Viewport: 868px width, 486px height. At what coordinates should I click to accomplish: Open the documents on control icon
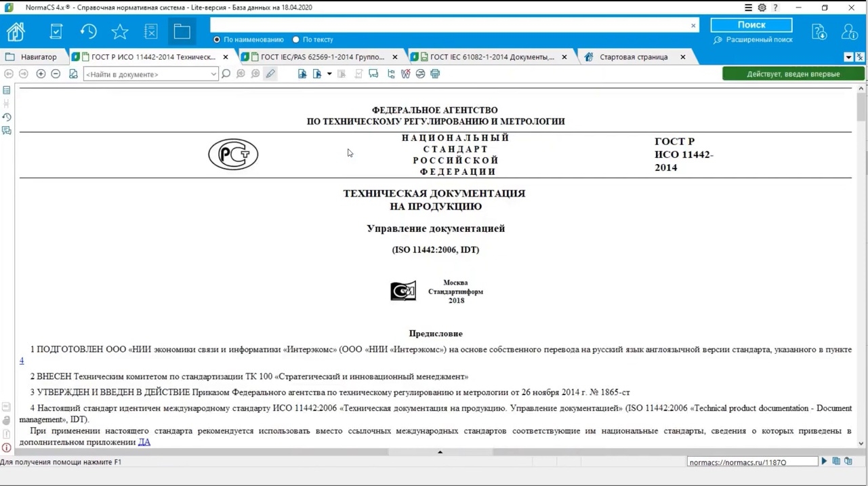point(56,31)
